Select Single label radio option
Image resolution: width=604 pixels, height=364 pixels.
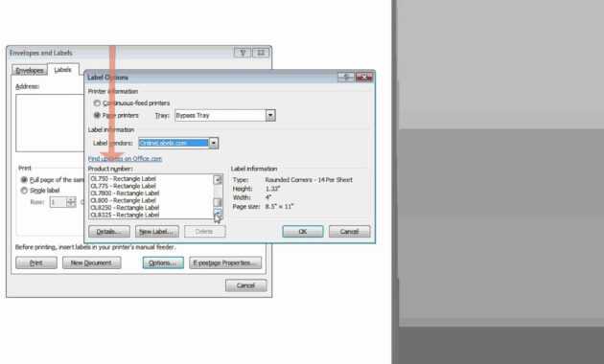(24, 191)
